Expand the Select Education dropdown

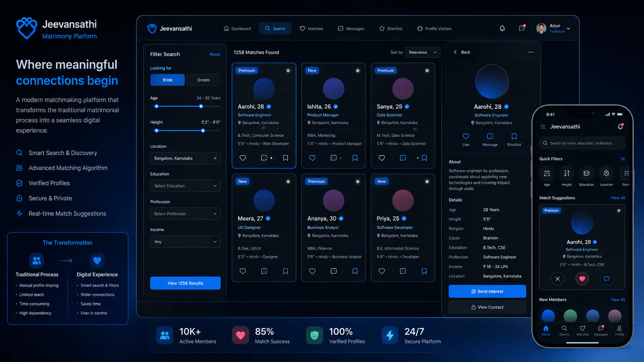point(185,186)
